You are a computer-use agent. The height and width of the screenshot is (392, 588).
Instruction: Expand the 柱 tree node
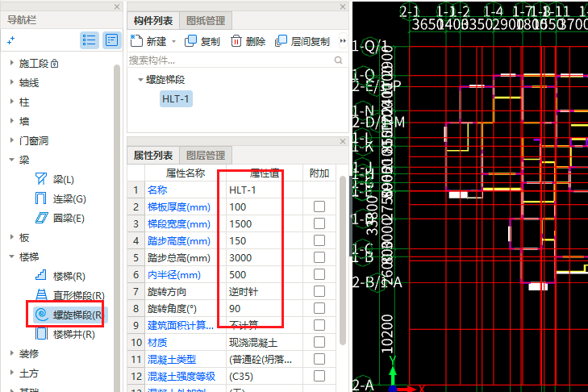[x=11, y=102]
